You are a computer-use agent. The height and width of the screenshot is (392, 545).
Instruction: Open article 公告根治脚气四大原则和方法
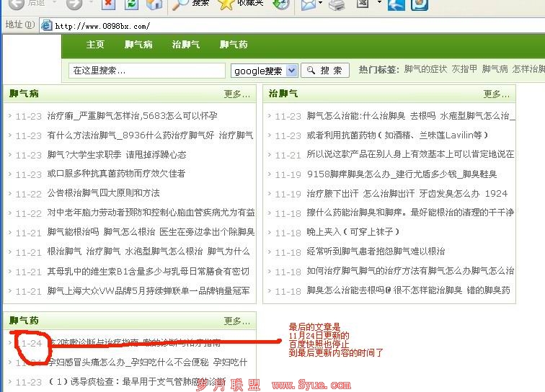tap(104, 194)
